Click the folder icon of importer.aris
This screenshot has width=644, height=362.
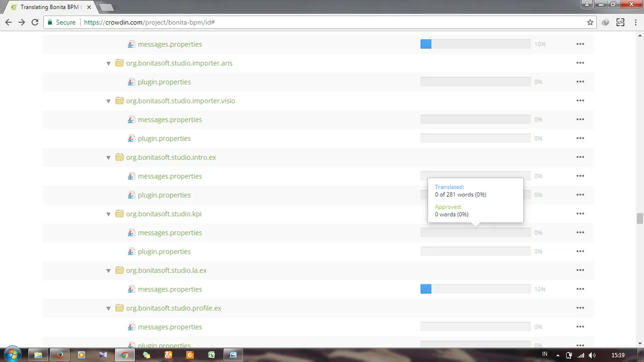tap(119, 63)
